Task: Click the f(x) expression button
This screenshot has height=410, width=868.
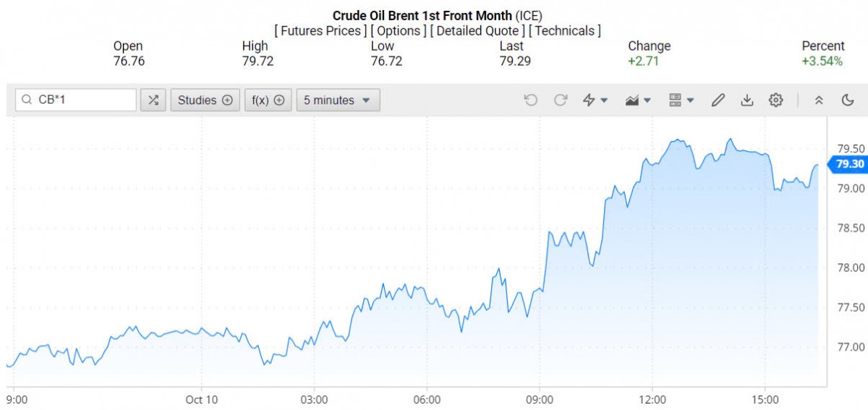Action: click(268, 101)
